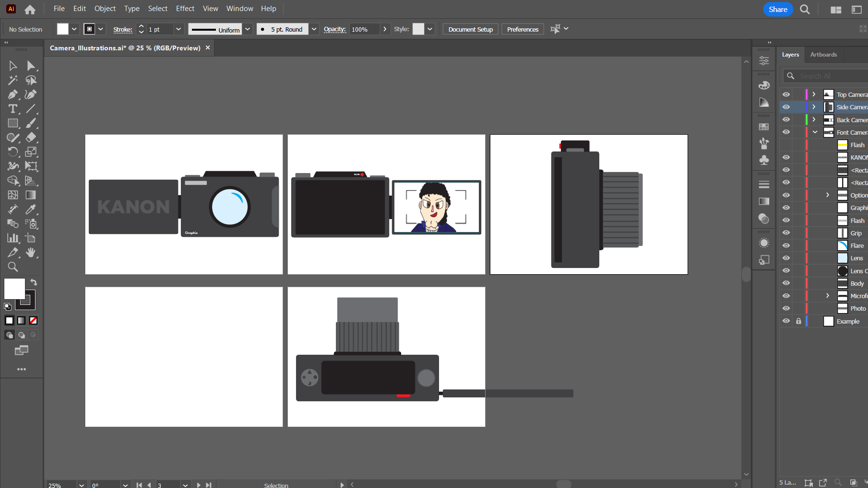868x488 pixels.
Task: Activate the Hand tool
Action: (31, 253)
